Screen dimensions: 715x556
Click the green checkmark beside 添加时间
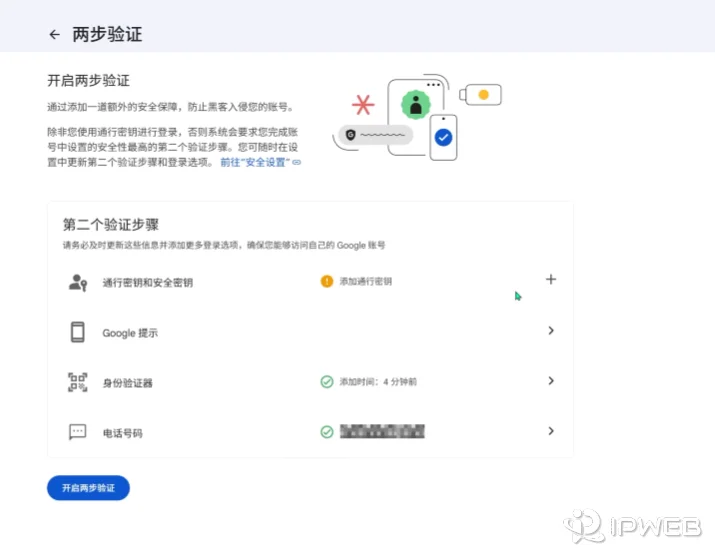(327, 381)
